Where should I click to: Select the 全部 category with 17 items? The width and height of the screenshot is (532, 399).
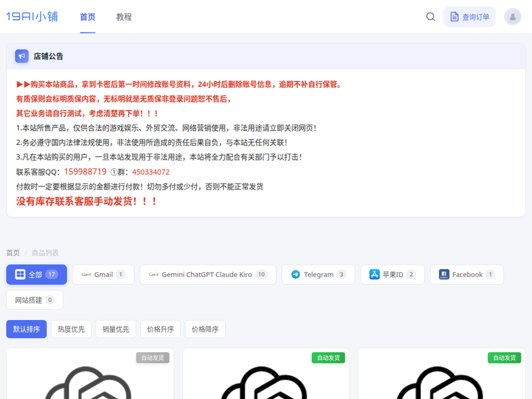click(37, 275)
